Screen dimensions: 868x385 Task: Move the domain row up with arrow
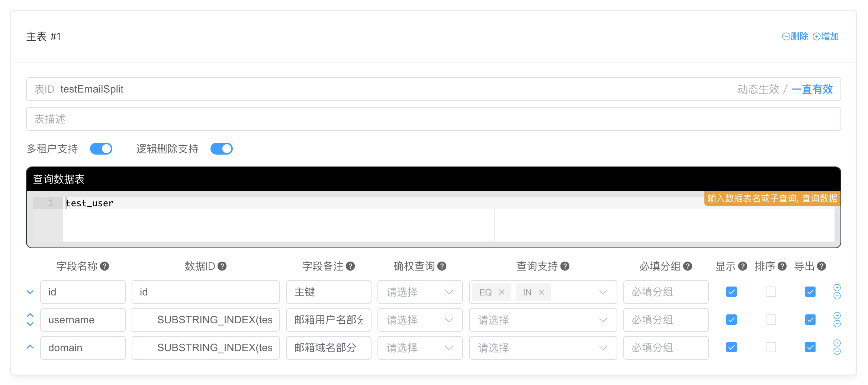tap(30, 347)
